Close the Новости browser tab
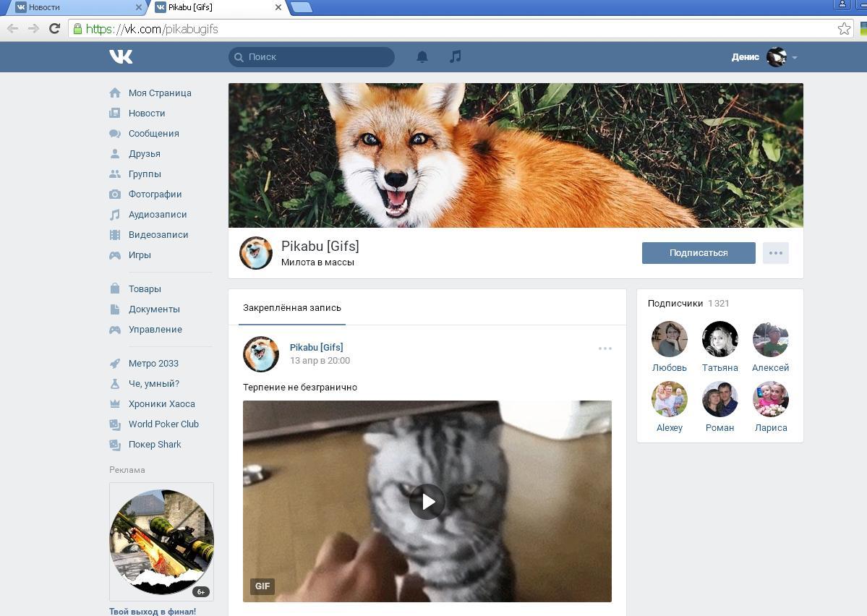867x616 pixels. pyautogui.click(x=139, y=7)
